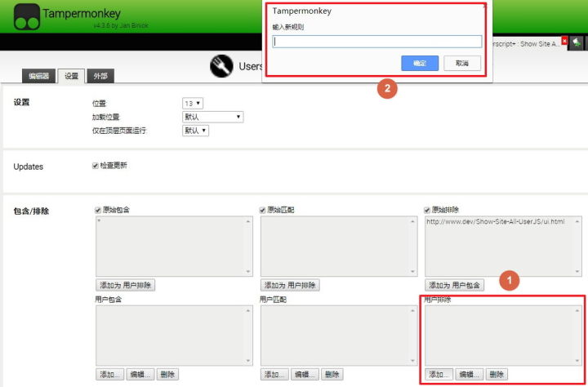Toggle the 原始匹配 checkbox

point(262,210)
